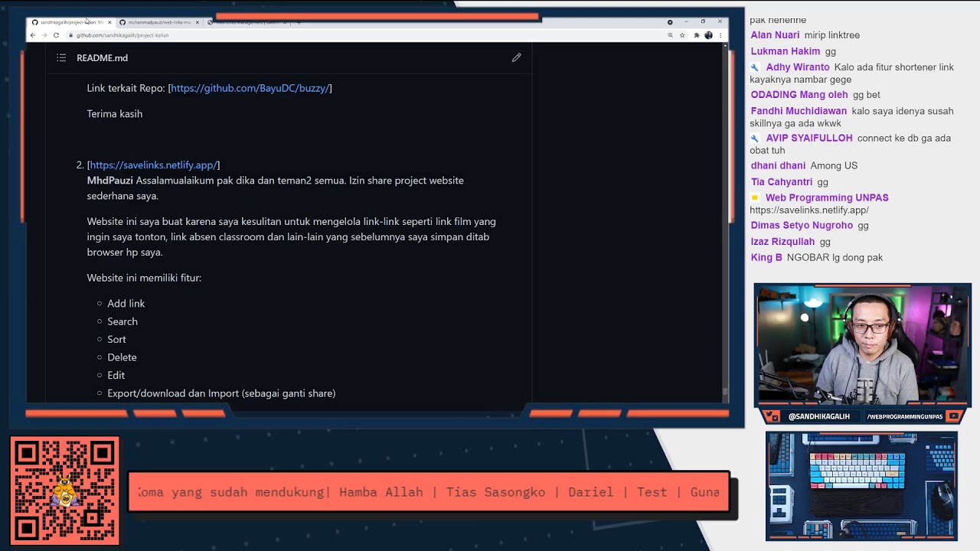Image resolution: width=980 pixels, height=551 pixels.
Task: Click the Website ini memiliki fitur text
Action: (144, 278)
